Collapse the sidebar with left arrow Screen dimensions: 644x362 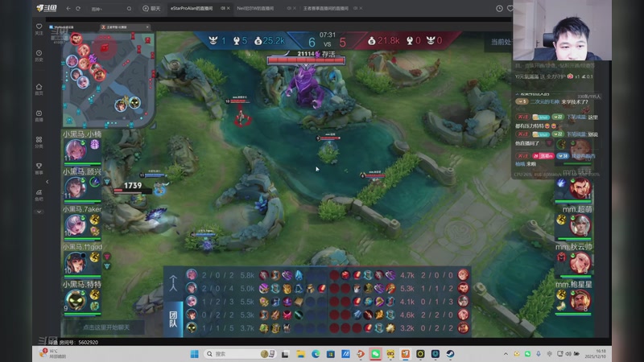point(47,182)
